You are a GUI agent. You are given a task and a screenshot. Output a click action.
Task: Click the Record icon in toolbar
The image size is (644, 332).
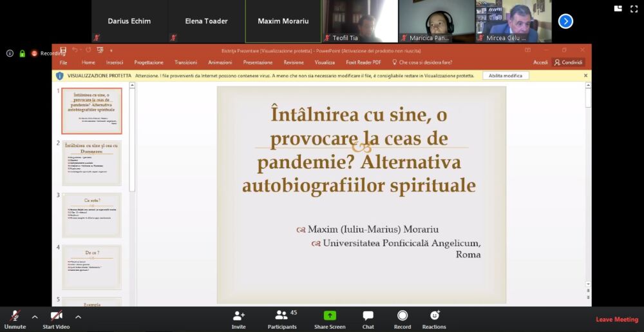click(x=402, y=316)
